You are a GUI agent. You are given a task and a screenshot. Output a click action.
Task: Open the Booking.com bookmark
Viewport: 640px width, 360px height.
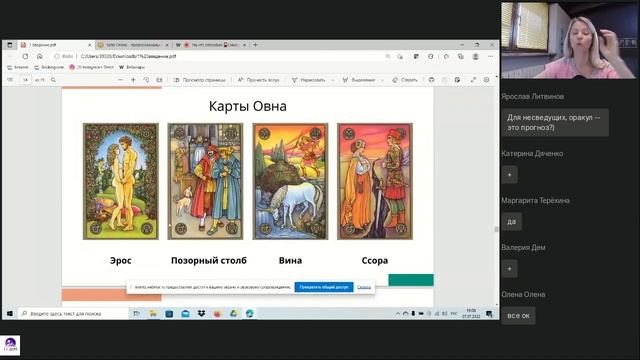(49, 67)
